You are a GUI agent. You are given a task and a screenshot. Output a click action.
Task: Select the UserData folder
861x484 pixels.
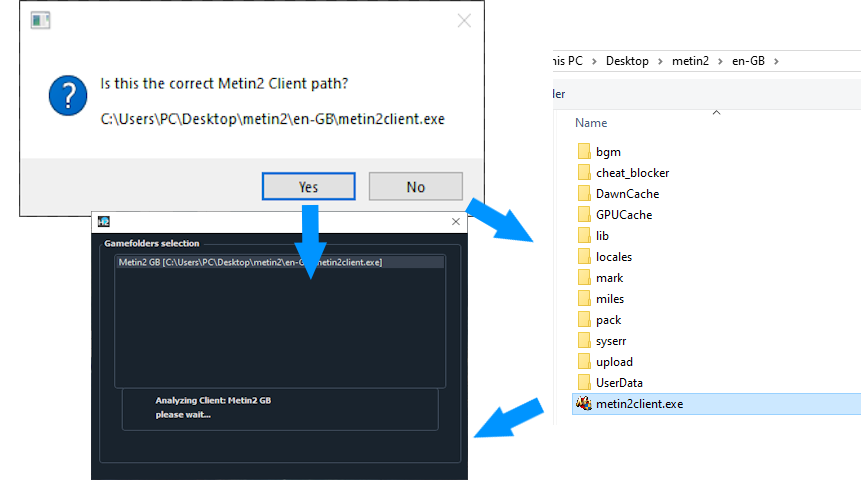[619, 383]
